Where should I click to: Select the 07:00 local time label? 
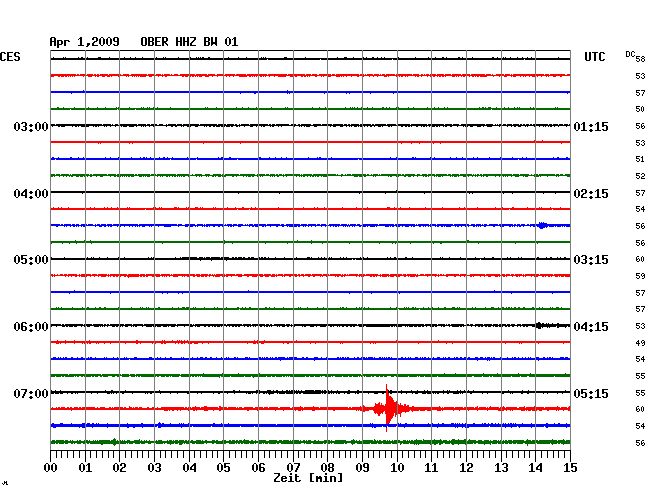coord(31,393)
